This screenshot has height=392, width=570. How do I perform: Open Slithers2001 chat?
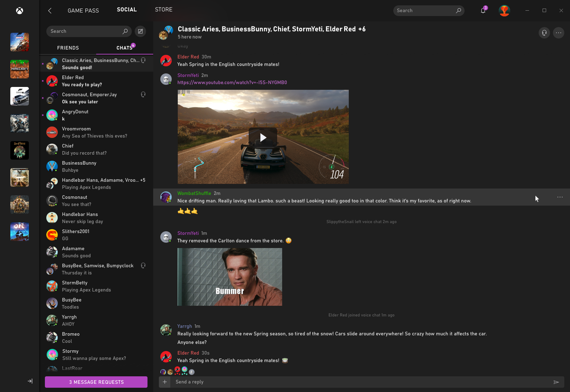(x=96, y=235)
